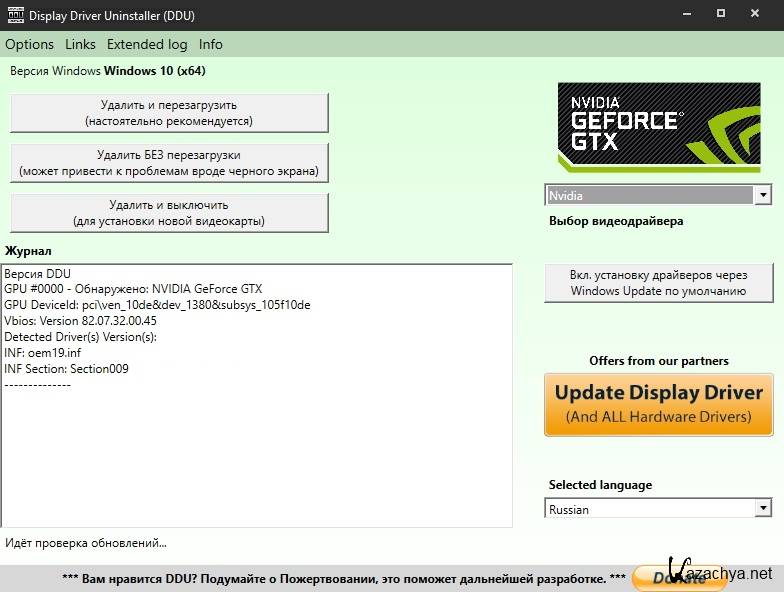Screen dimensions: 784x592
Task: Click the orange Update Display Driver banner
Action: pyautogui.click(x=659, y=404)
